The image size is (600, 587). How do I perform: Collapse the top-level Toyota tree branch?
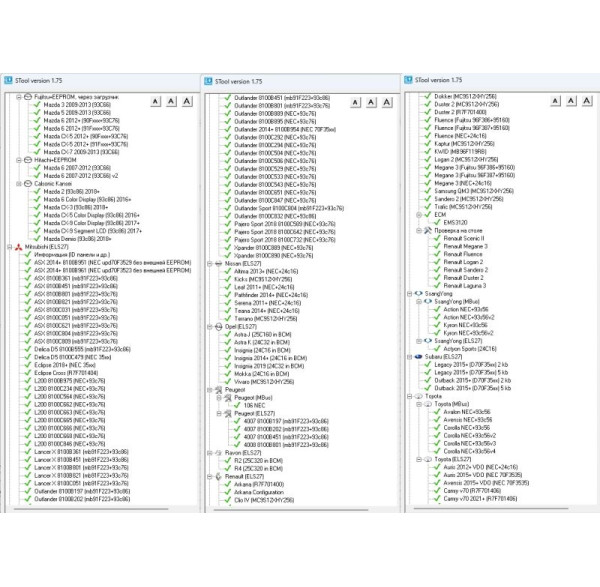click(407, 396)
